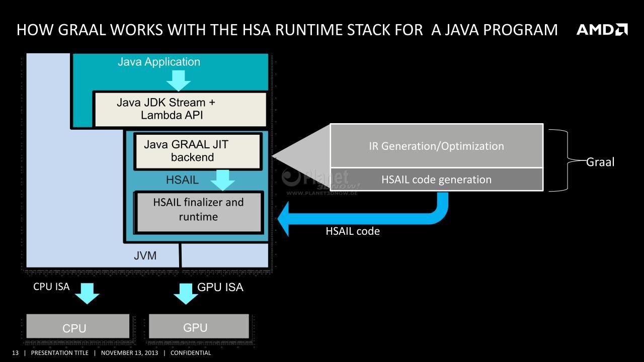This screenshot has height=362, width=644.
Task: Click the arrow below Java Application
Action: pos(178,80)
